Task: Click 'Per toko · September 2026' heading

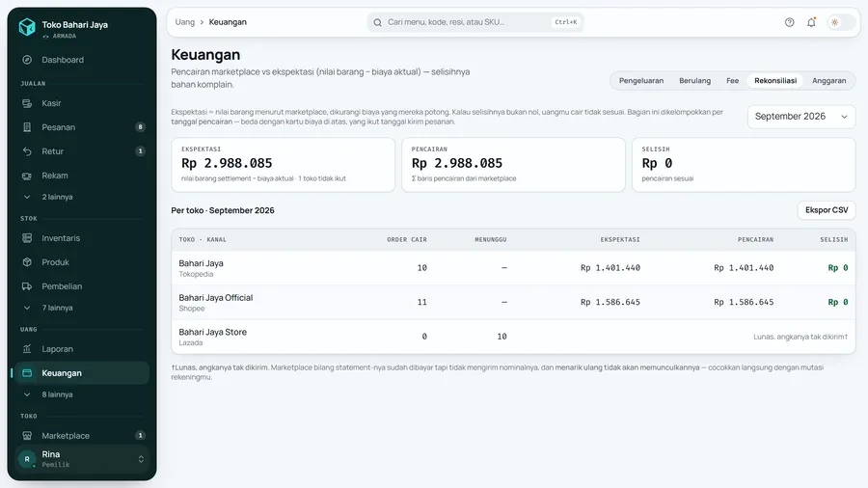Action: point(223,210)
